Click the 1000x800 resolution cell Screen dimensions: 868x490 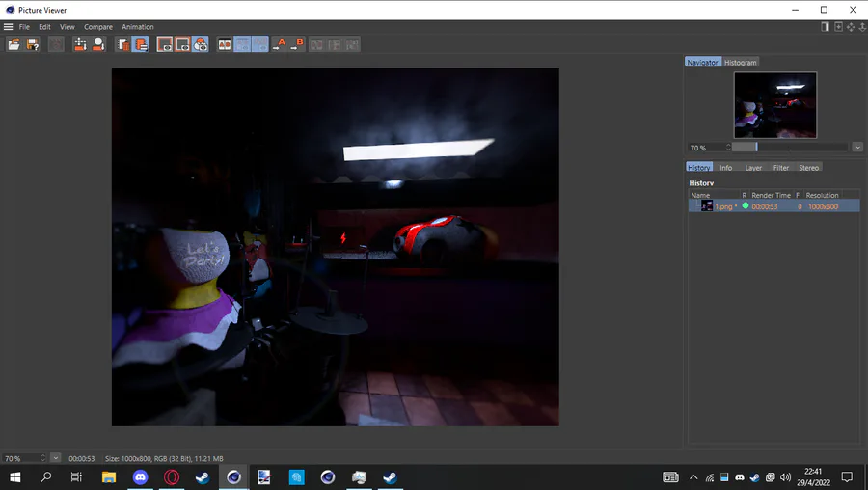824,206
